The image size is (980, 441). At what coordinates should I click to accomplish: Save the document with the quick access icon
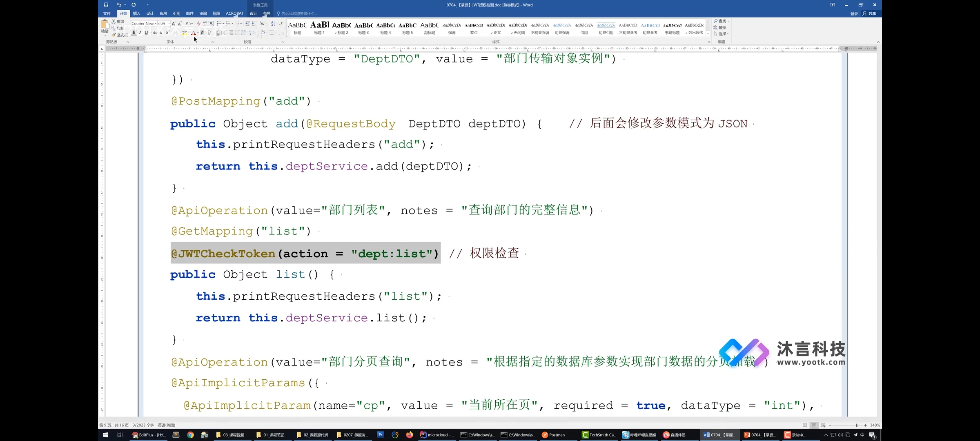(106, 5)
